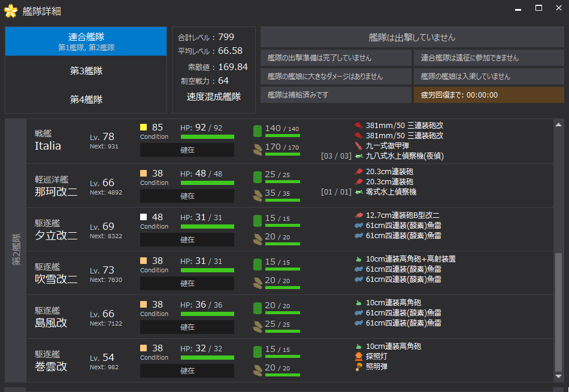Switch to the 第4艦隊 tab
Screen dimensions: 569x392
coord(86,99)
